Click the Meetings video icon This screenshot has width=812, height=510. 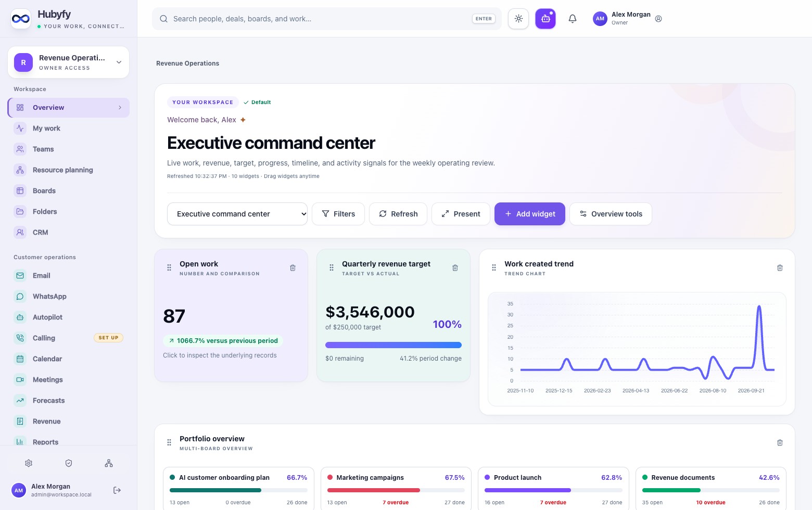(x=20, y=380)
